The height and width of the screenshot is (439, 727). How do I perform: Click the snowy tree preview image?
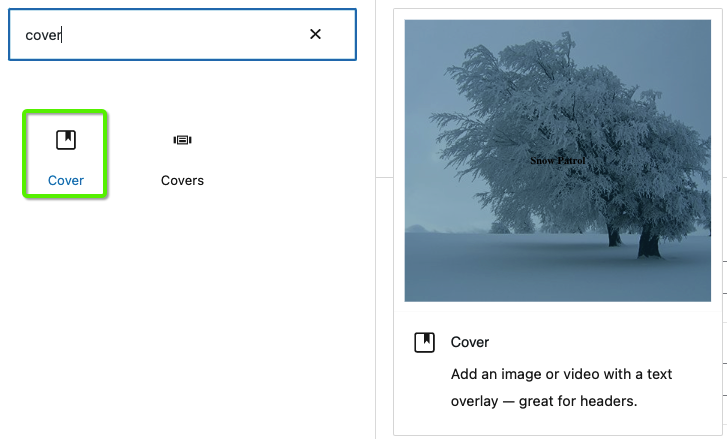tap(557, 160)
